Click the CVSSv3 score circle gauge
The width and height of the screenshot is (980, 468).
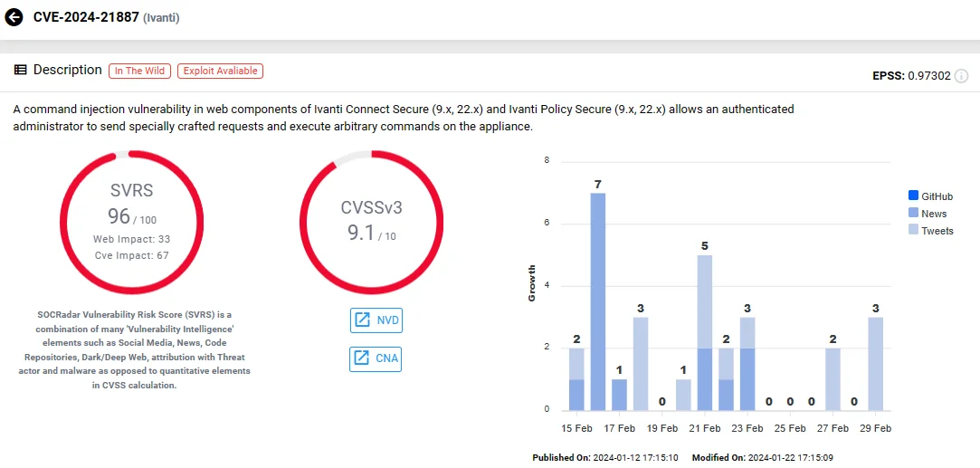click(371, 223)
